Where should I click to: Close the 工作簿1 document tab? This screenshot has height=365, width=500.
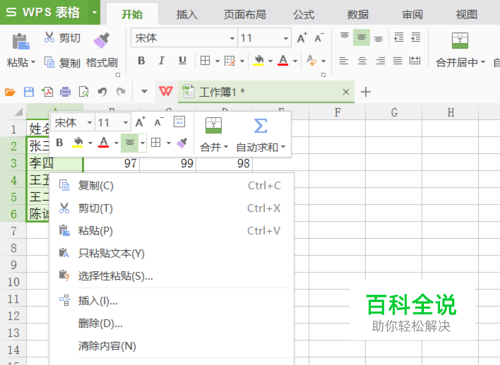346,92
